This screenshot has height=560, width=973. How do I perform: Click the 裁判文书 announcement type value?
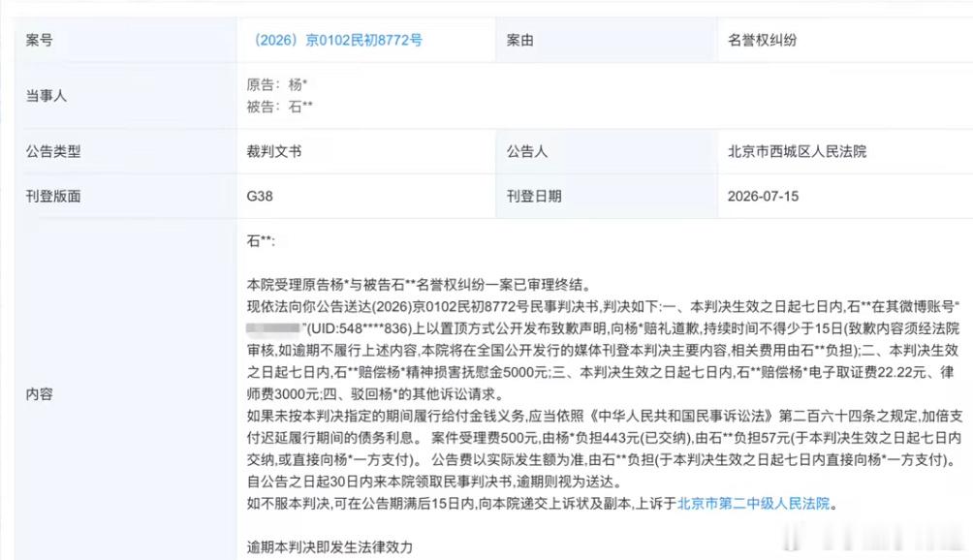pos(273,151)
